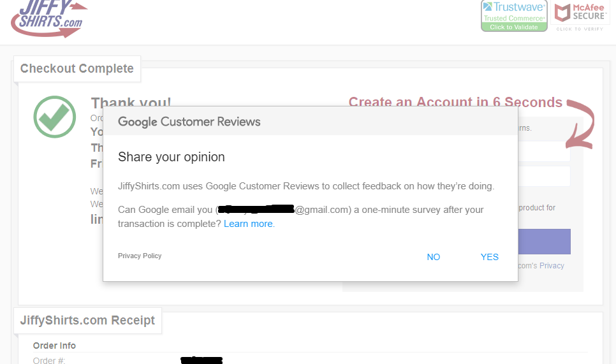Click the JiffyShirts.com Receipt heading

click(87, 321)
